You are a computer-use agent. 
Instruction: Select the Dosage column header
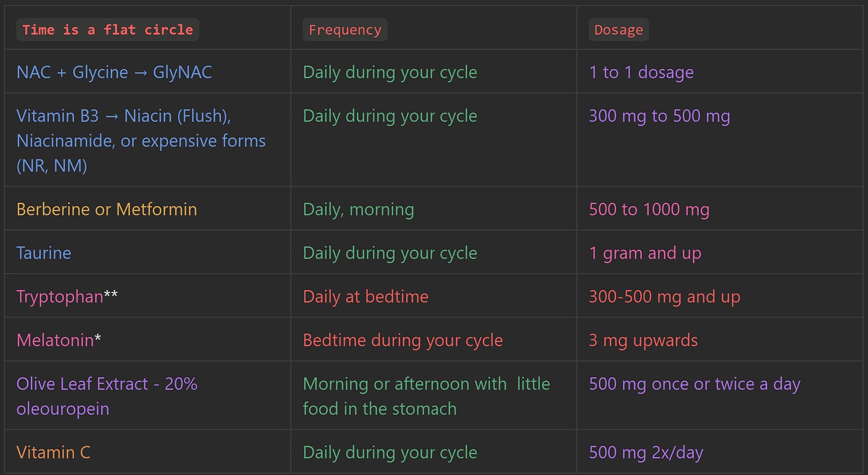(618, 30)
